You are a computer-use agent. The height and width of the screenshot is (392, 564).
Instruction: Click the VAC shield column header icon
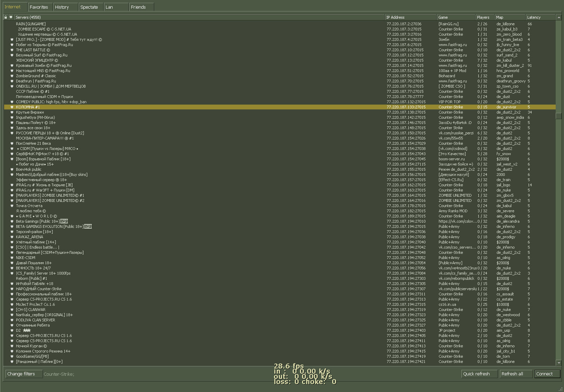pos(11,17)
